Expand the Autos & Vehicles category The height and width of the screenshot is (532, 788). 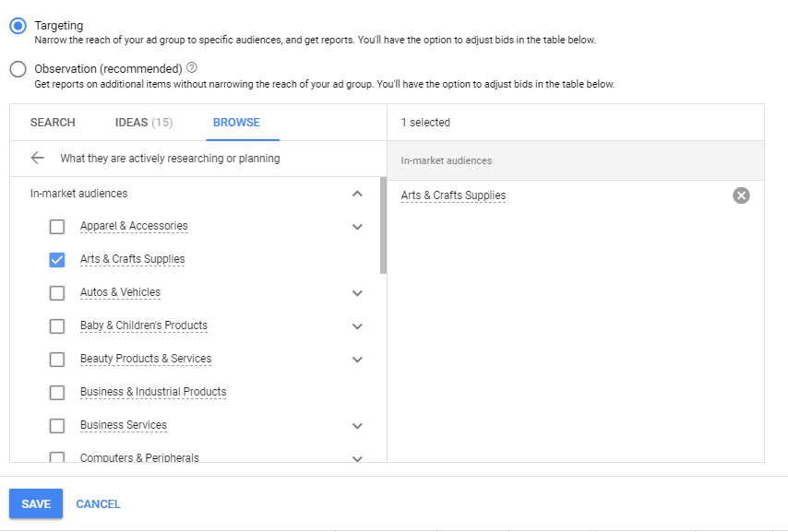pyautogui.click(x=357, y=293)
